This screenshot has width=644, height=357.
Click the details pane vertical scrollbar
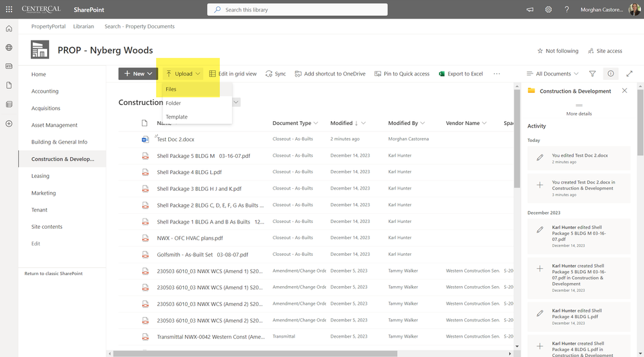pos(640,123)
